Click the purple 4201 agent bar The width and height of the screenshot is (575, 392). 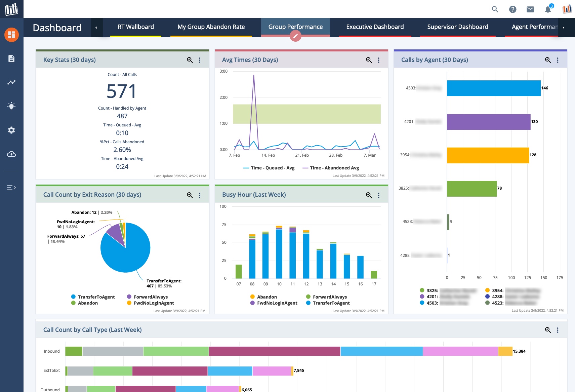coord(489,122)
